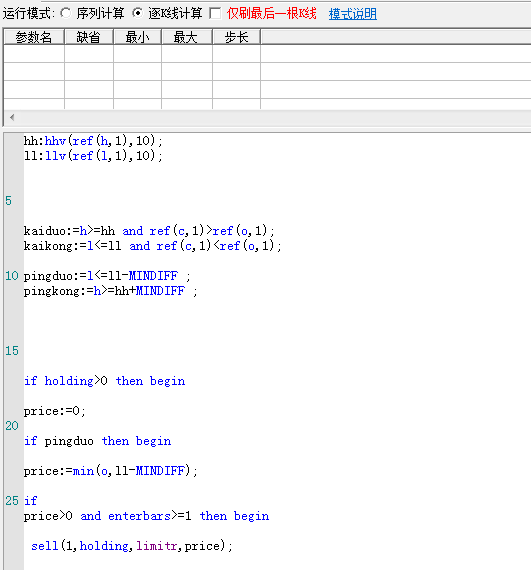Click the 缺省 column header

[x=89, y=37]
